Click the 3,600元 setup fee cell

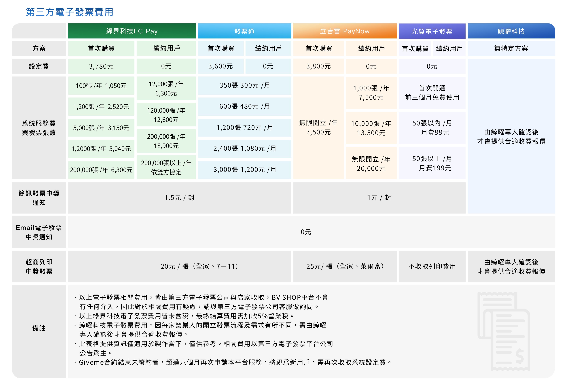(x=220, y=66)
